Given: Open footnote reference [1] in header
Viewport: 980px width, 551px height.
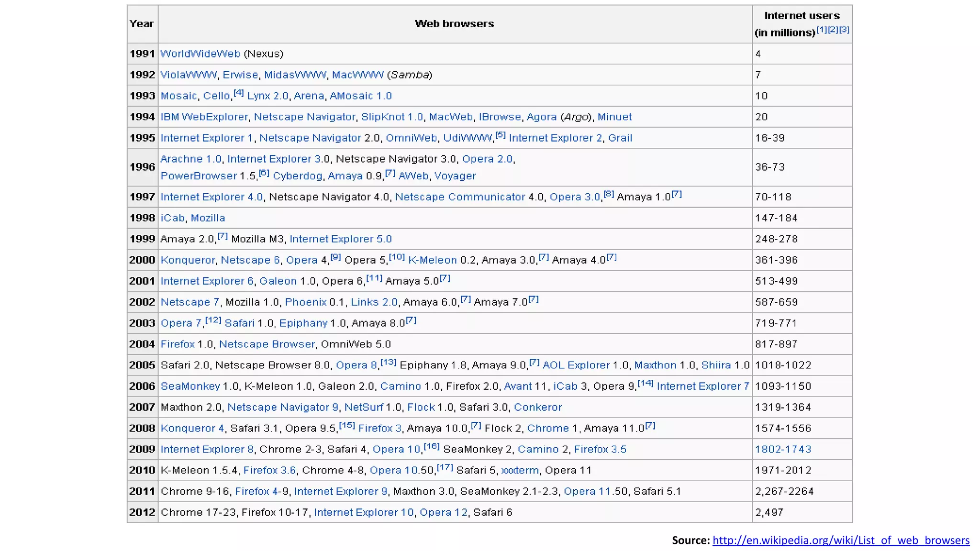Looking at the screenshot, I should [822, 30].
